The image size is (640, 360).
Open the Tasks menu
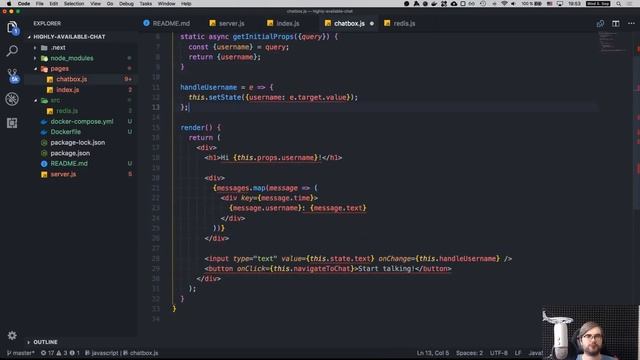click(x=146, y=4)
